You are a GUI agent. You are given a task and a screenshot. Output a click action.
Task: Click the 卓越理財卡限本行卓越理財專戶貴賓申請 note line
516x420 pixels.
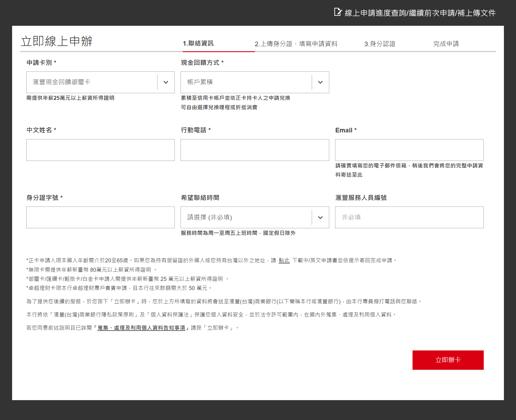coord(119,288)
